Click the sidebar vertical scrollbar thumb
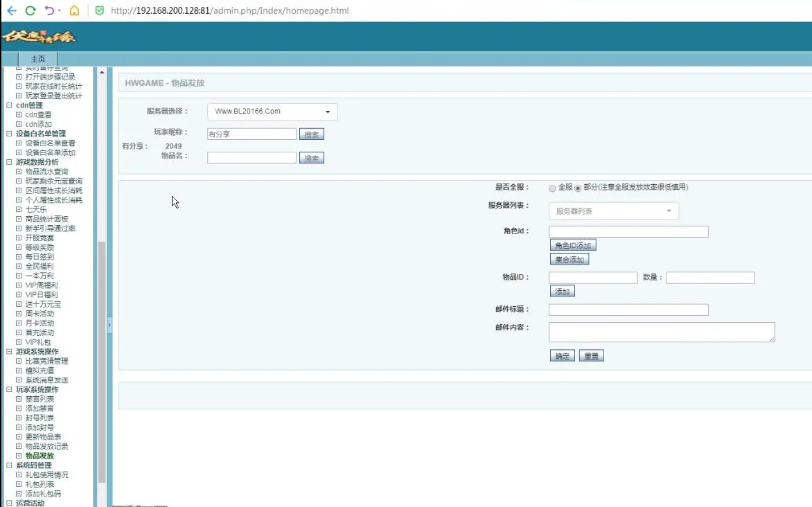The width and height of the screenshot is (812, 507). coord(102,362)
